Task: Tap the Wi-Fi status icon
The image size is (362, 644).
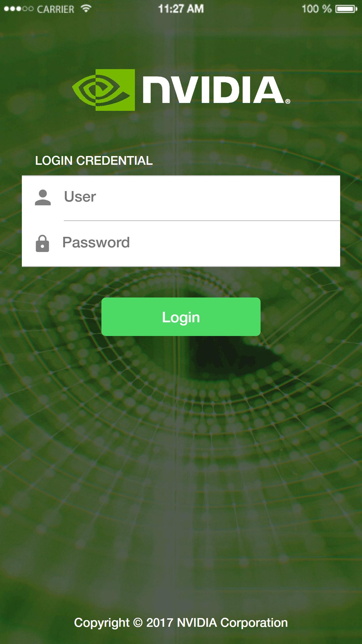Action: point(85,9)
